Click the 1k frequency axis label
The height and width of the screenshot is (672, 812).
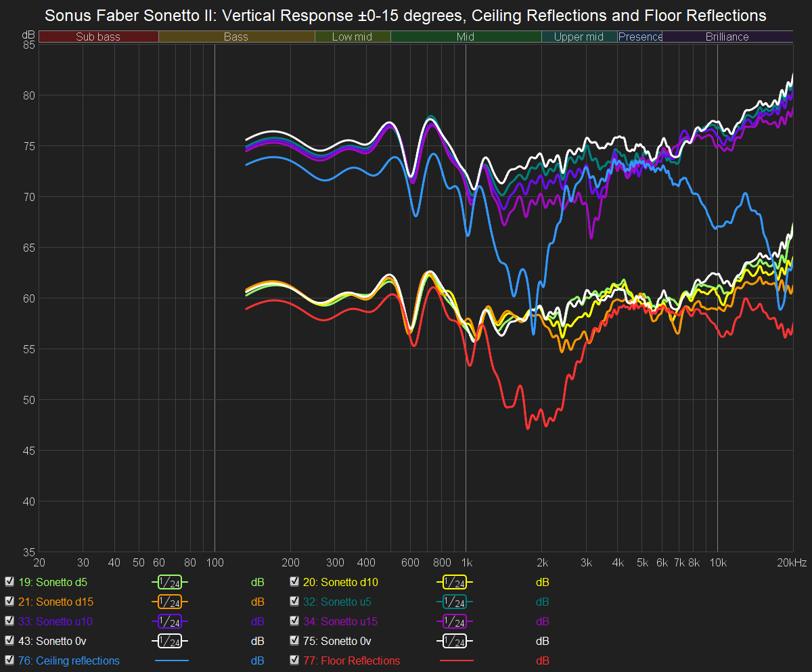[x=466, y=562]
